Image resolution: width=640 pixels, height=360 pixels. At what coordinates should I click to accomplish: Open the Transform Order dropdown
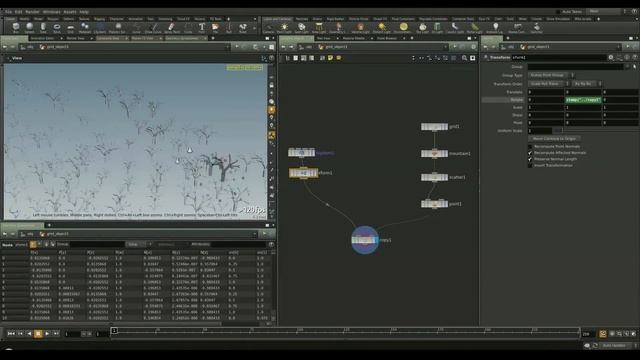point(549,84)
